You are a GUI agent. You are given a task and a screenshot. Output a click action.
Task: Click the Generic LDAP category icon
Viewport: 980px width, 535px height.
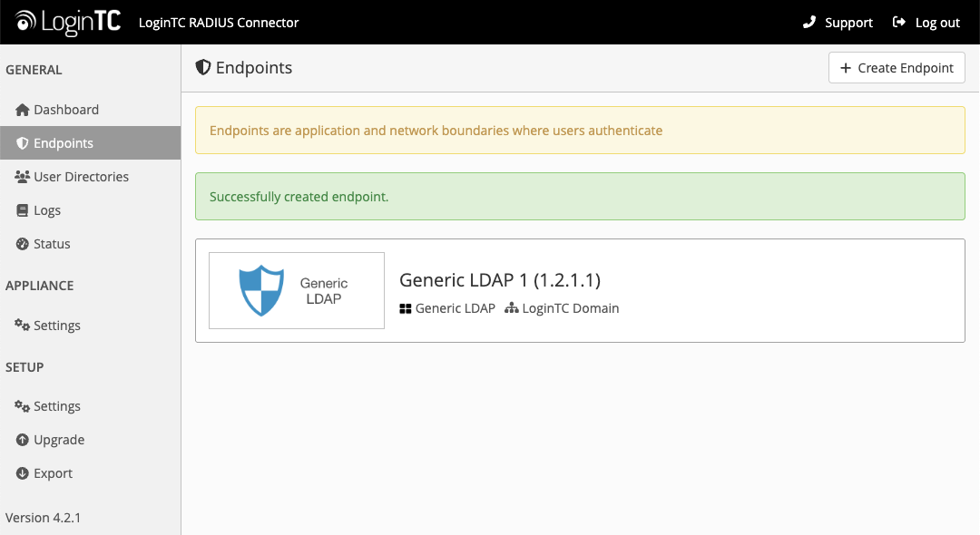[x=404, y=308]
